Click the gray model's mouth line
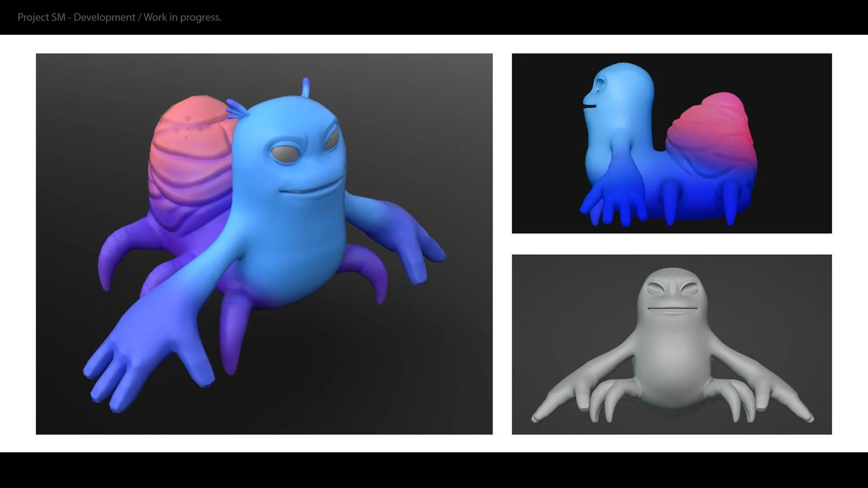Image resolution: width=868 pixels, height=488 pixels. tap(671, 309)
